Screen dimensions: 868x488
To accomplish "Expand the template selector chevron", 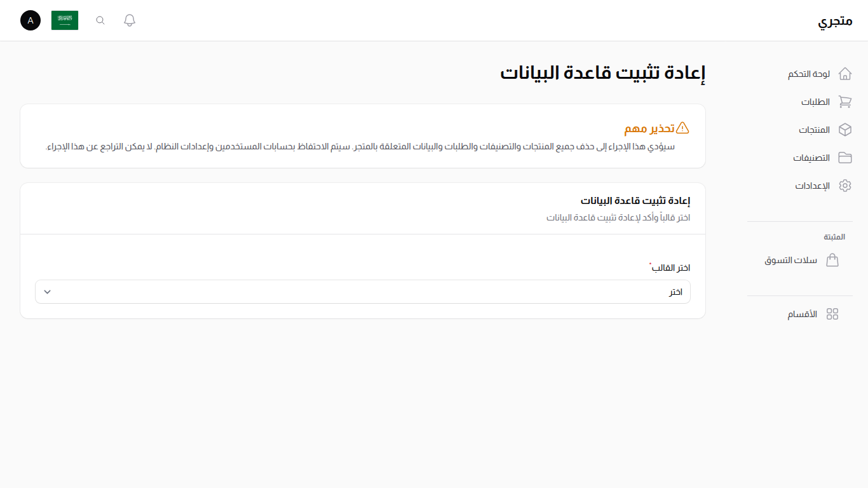I will 46,292.
